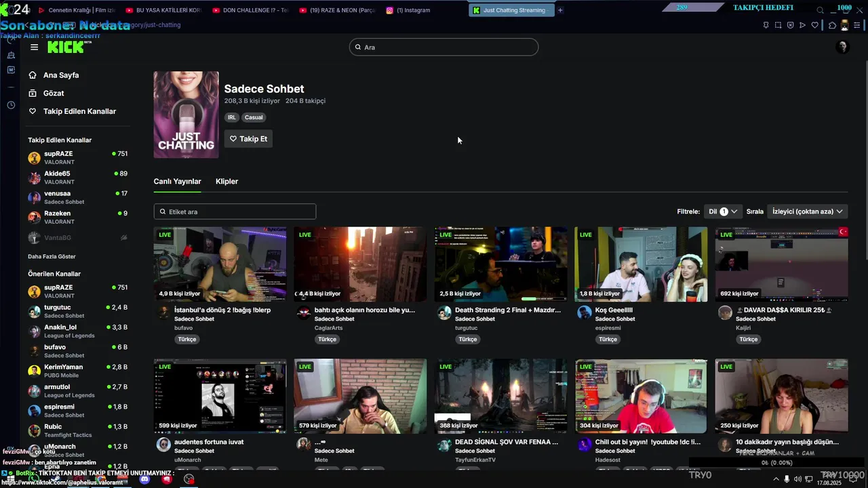Open the audentes fortuna iuvat stream title
The image size is (868, 488).
209,442
